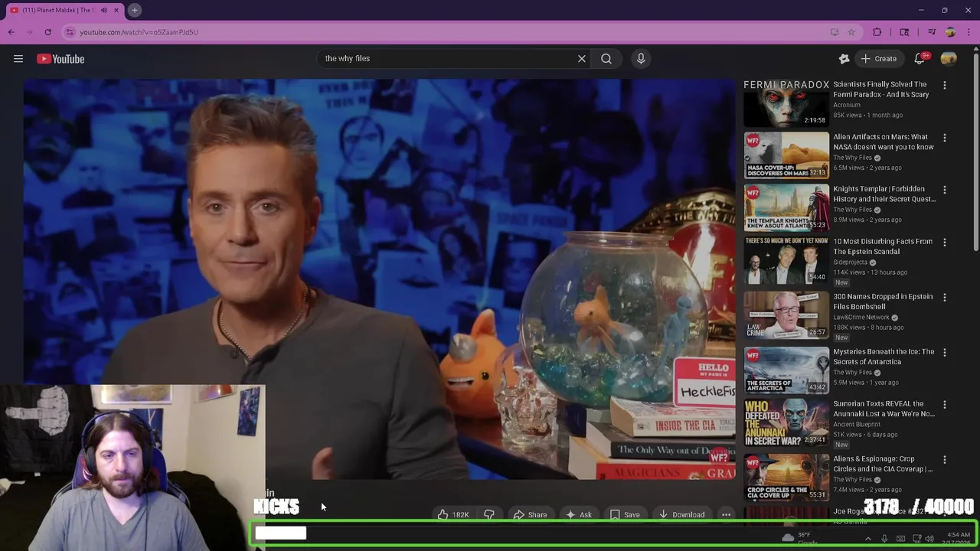Image resolution: width=980 pixels, height=551 pixels.
Task: Open options for the Sumerian Texts video
Action: [x=944, y=405]
